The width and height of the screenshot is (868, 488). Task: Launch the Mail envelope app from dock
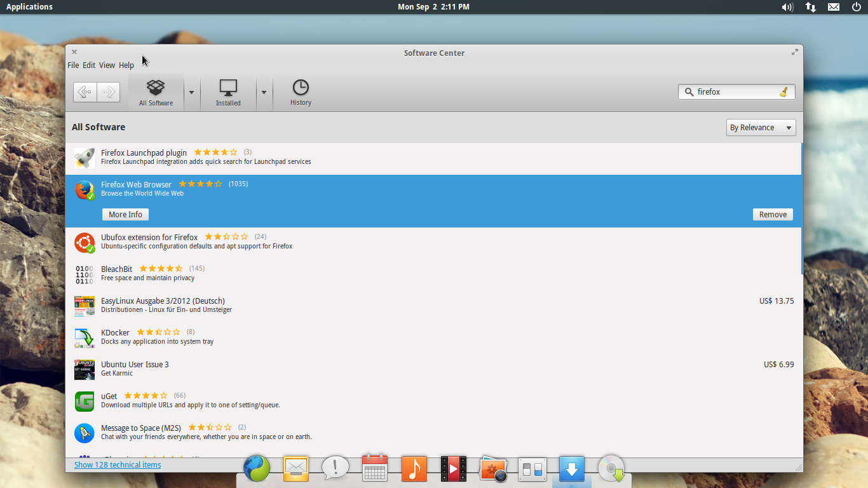pyautogui.click(x=296, y=469)
